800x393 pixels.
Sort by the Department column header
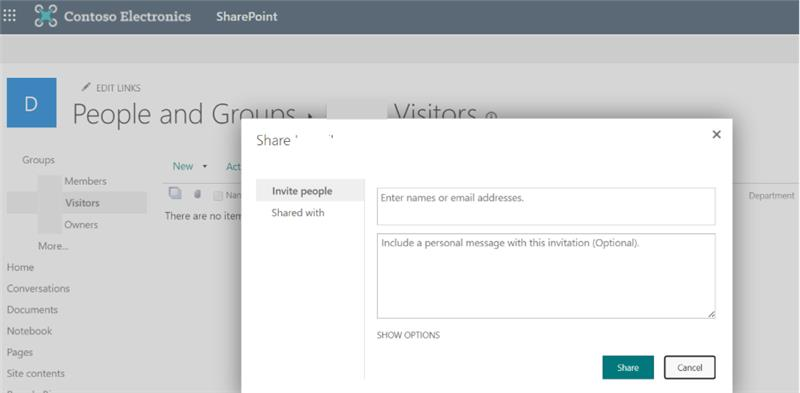(x=771, y=195)
